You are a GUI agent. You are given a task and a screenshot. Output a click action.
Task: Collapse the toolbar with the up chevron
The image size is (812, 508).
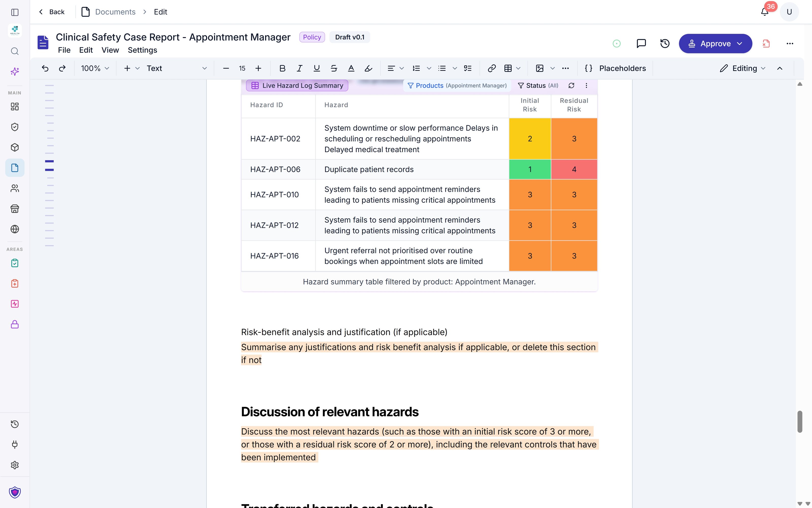780,68
